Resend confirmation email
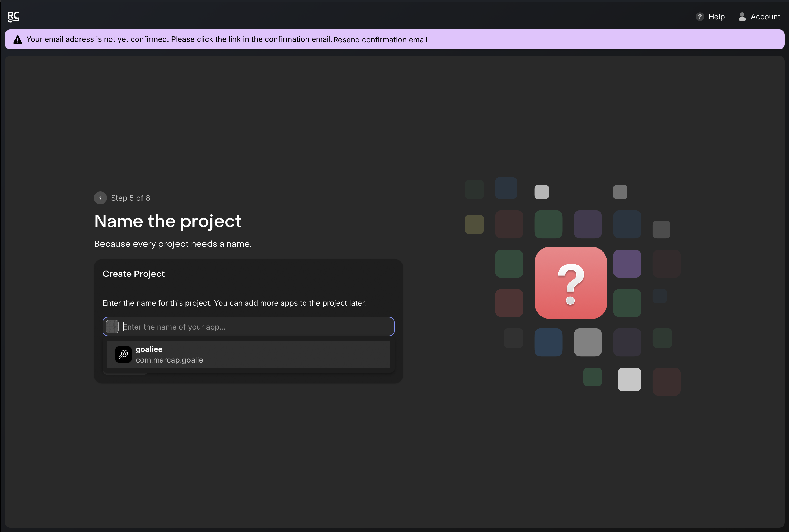This screenshot has width=789, height=532. 380,40
